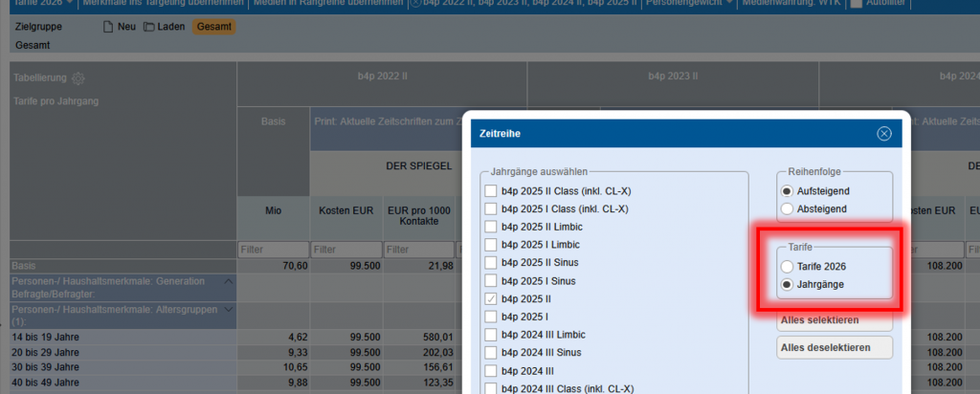
Task: Click the Alles deselektieren button
Action: click(834, 347)
